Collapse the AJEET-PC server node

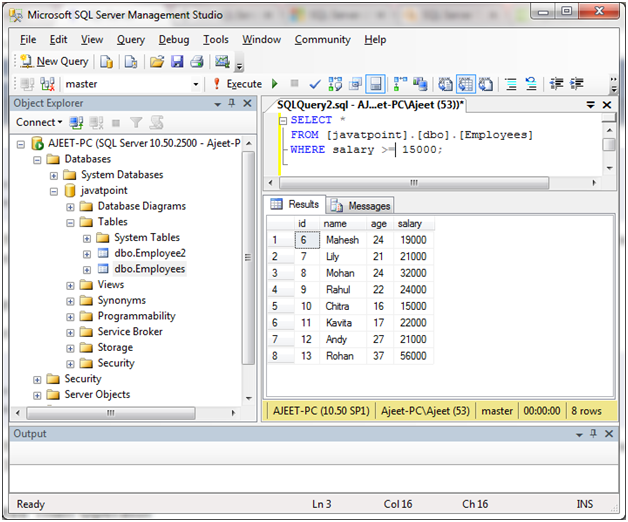pyautogui.click(x=21, y=144)
